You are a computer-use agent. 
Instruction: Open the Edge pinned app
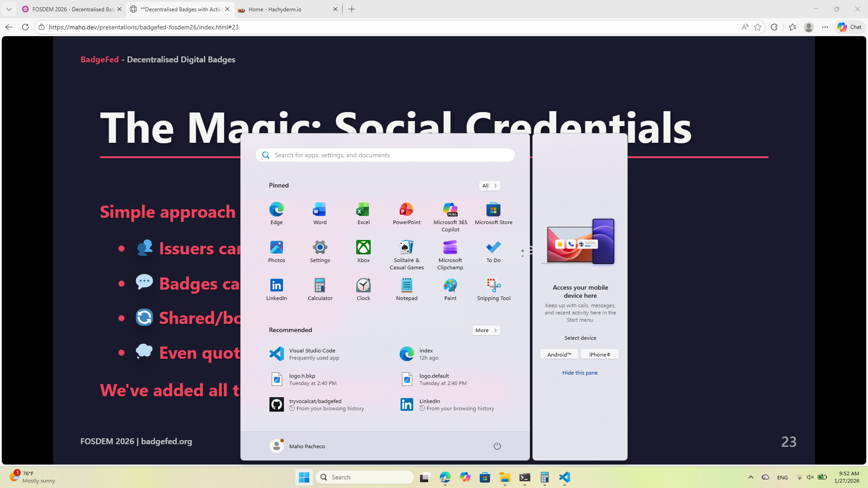click(x=276, y=213)
